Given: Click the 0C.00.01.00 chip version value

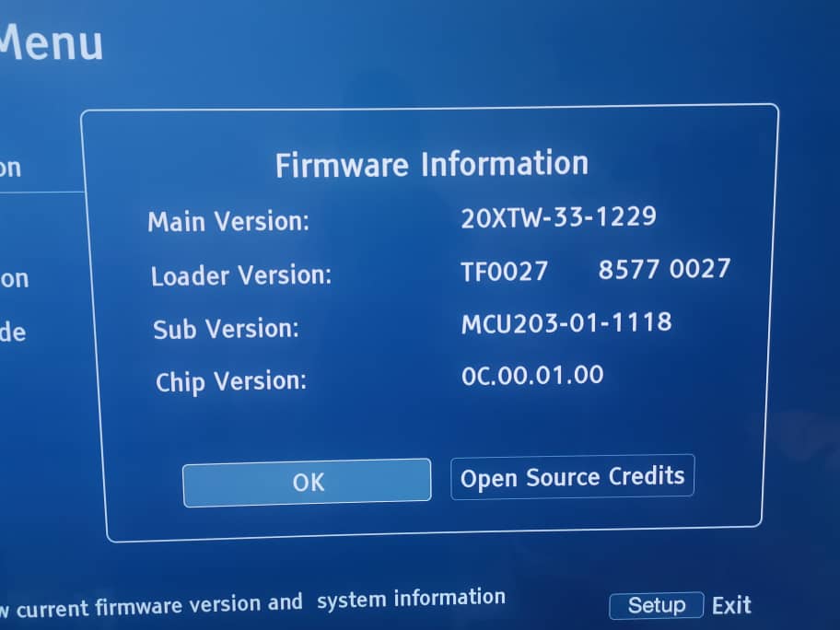Looking at the screenshot, I should pos(532,375).
